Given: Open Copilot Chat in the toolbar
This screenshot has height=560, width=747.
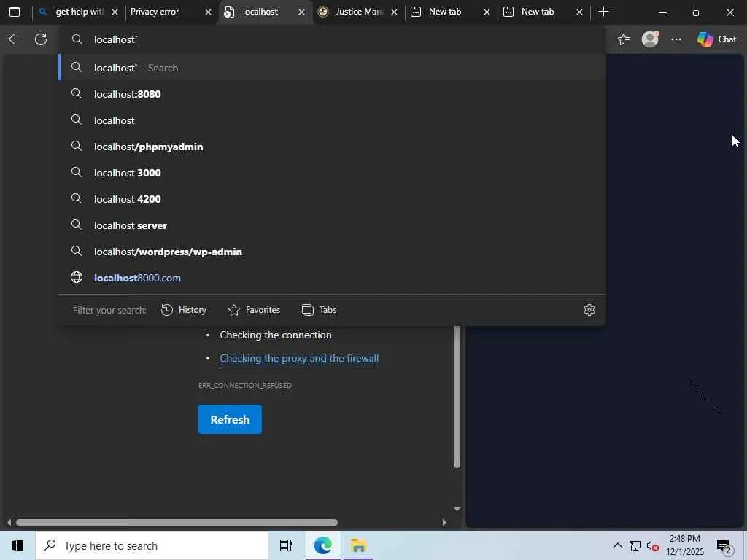Looking at the screenshot, I should pos(717,39).
